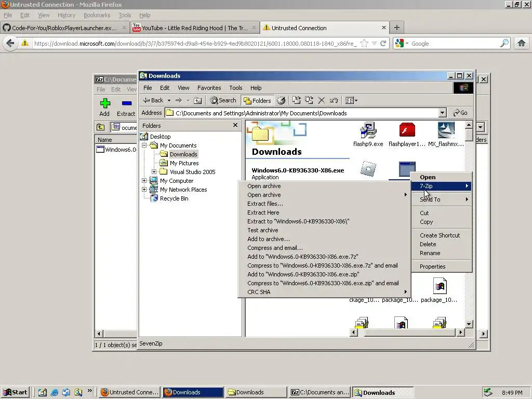
Task: Open the 7z C:\Documents taskbar button
Action: tap(320, 392)
